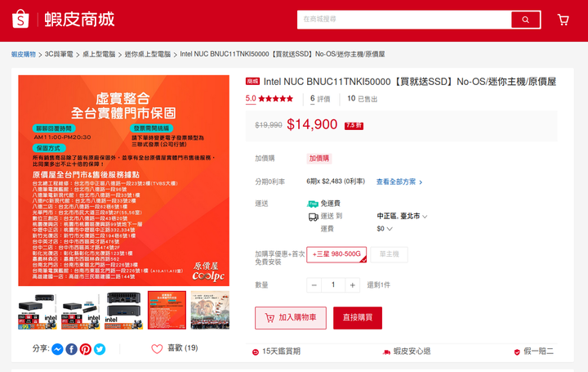Click the Shopee bag logo
This screenshot has height=372, width=588.
tap(20, 19)
